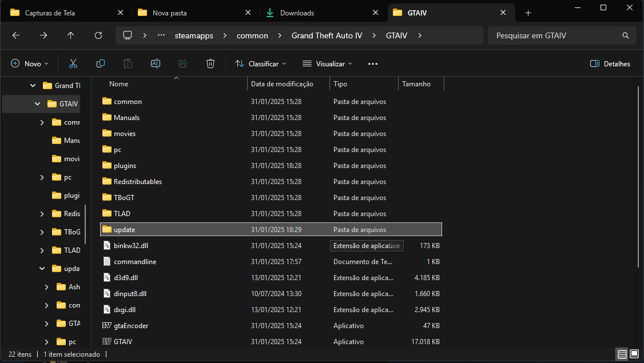644x363 pixels.
Task: Click the Copy icon in toolbar
Action: (101, 63)
